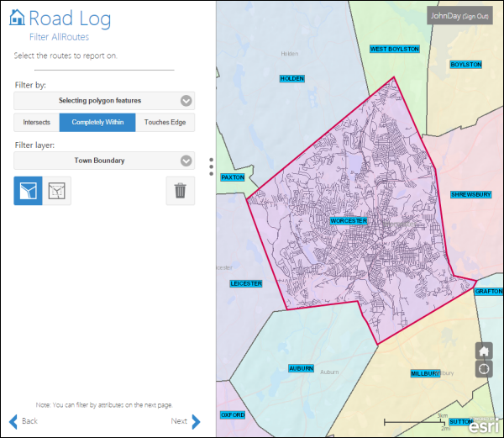Toggle the Intersects spatial option
Viewport: 504px width, 438px height.
tap(36, 123)
